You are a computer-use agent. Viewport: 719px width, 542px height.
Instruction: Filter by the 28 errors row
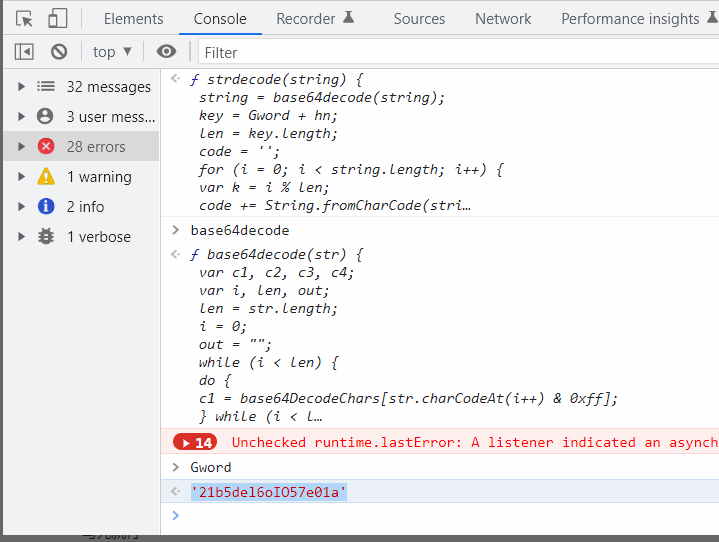tap(82, 146)
